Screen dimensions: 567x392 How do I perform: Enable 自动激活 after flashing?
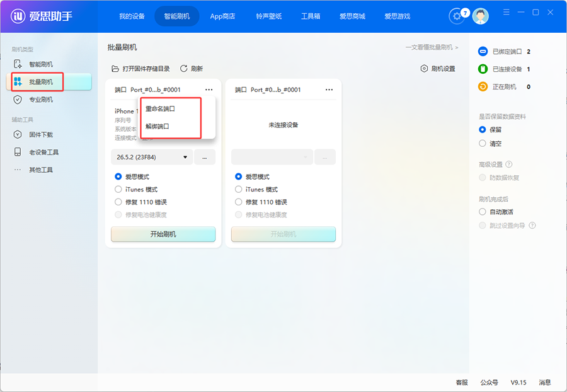click(x=483, y=212)
